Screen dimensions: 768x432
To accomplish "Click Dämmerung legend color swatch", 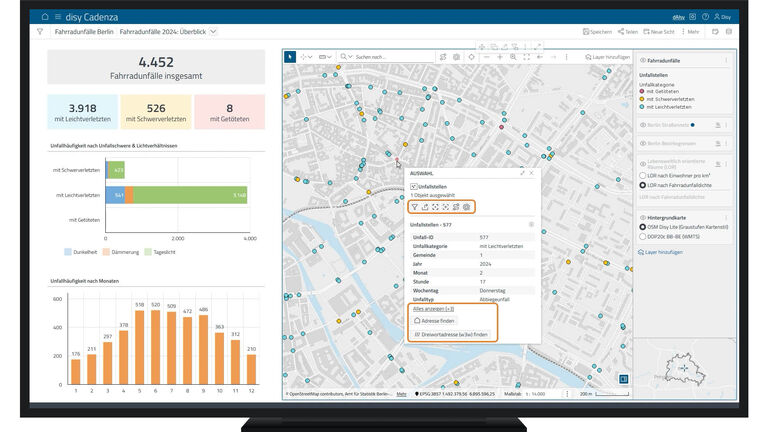I will click(106, 252).
